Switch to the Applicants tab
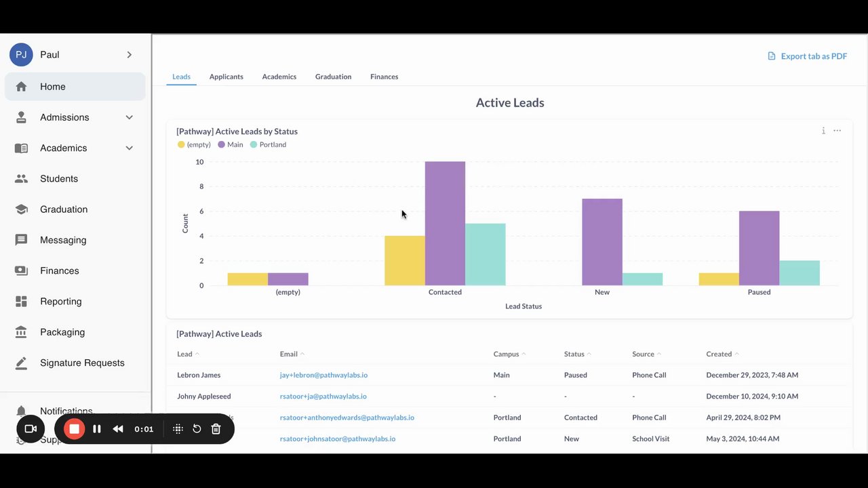The height and width of the screenshot is (488, 868). [226, 77]
